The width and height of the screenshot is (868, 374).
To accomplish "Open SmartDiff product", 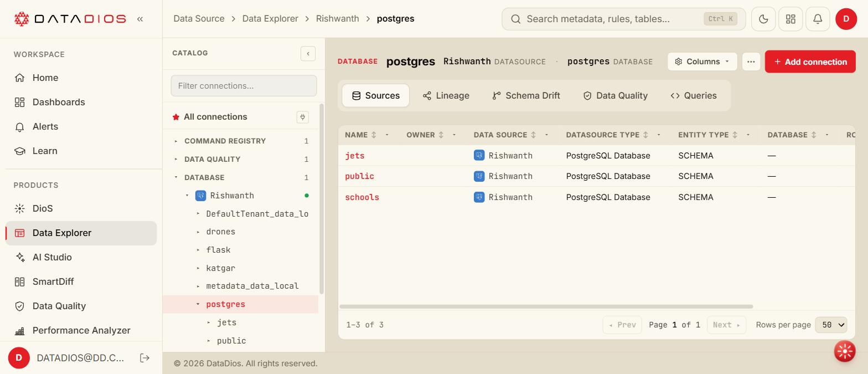I will point(81,281).
